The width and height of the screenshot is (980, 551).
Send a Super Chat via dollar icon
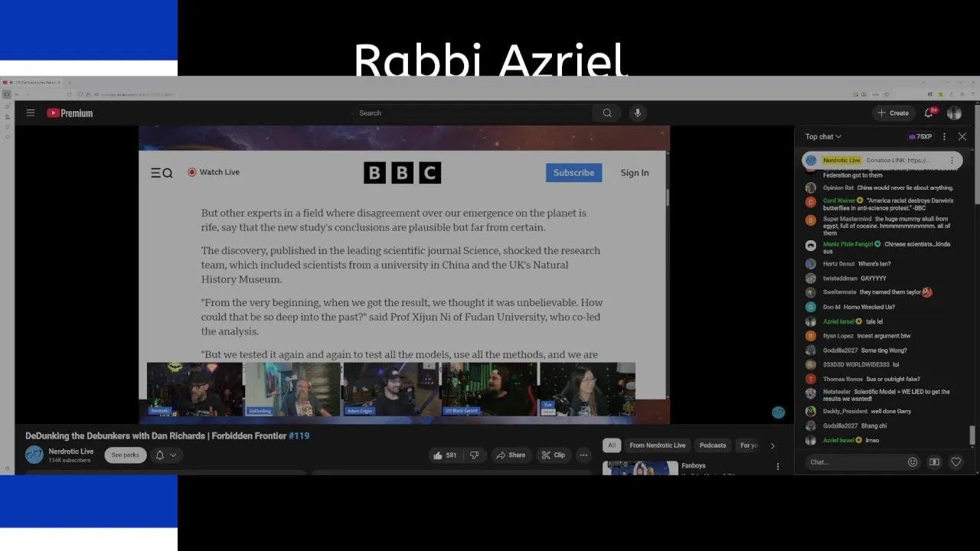934,462
